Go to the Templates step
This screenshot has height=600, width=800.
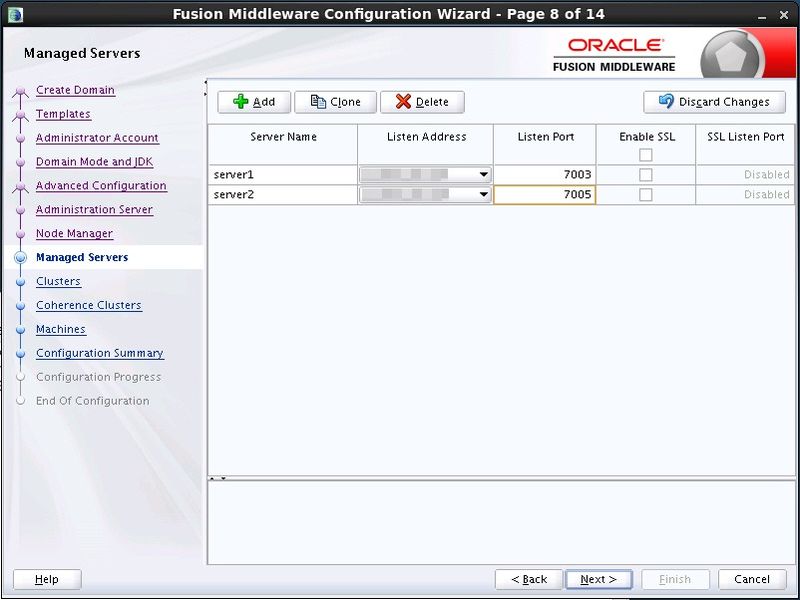point(63,114)
